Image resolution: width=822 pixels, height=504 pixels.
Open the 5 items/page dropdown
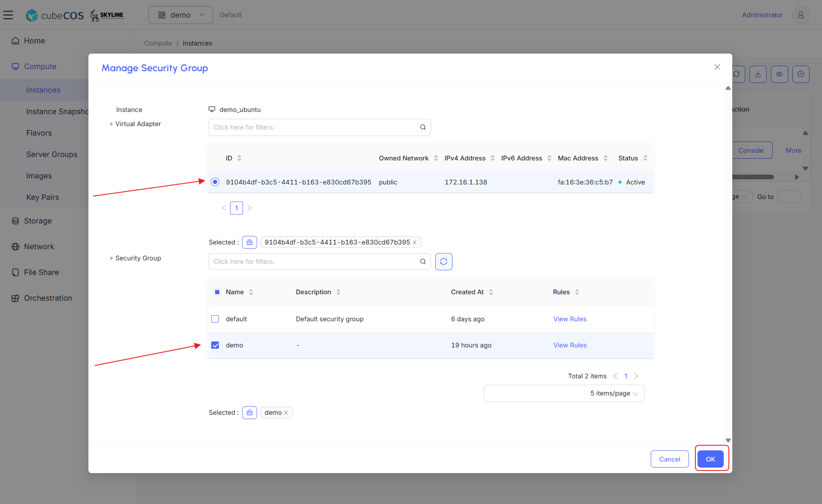click(x=564, y=393)
